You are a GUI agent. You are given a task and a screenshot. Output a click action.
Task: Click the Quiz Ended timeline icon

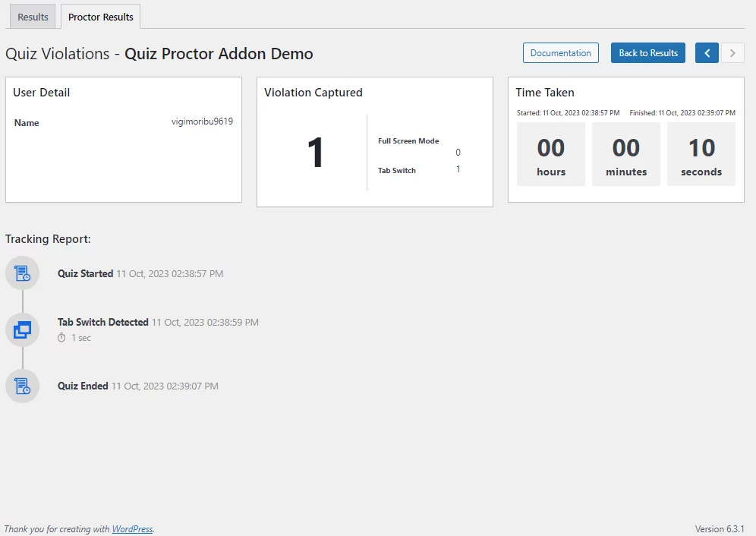coord(22,386)
